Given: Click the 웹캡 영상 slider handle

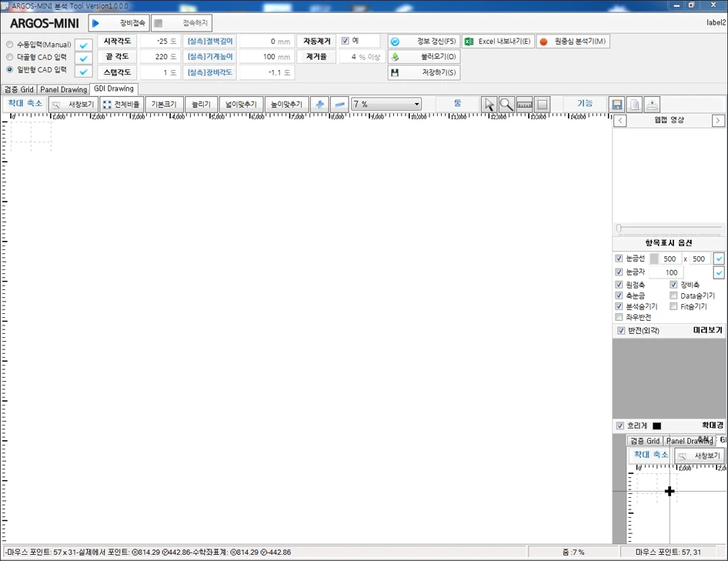Looking at the screenshot, I should (x=619, y=228).
